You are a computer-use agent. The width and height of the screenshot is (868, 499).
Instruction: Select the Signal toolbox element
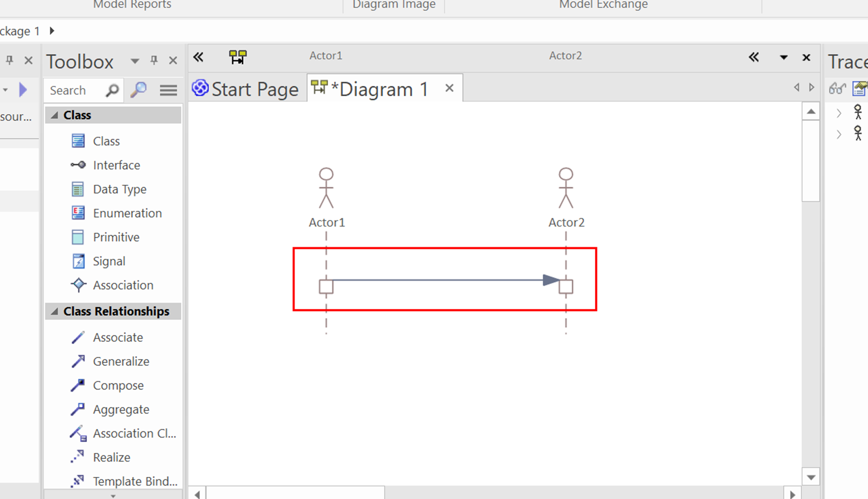pyautogui.click(x=109, y=261)
